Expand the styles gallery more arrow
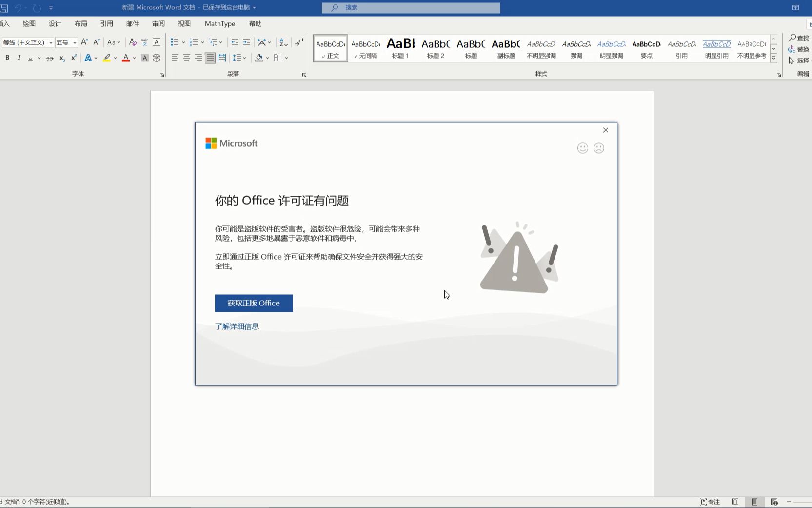 [773, 58]
